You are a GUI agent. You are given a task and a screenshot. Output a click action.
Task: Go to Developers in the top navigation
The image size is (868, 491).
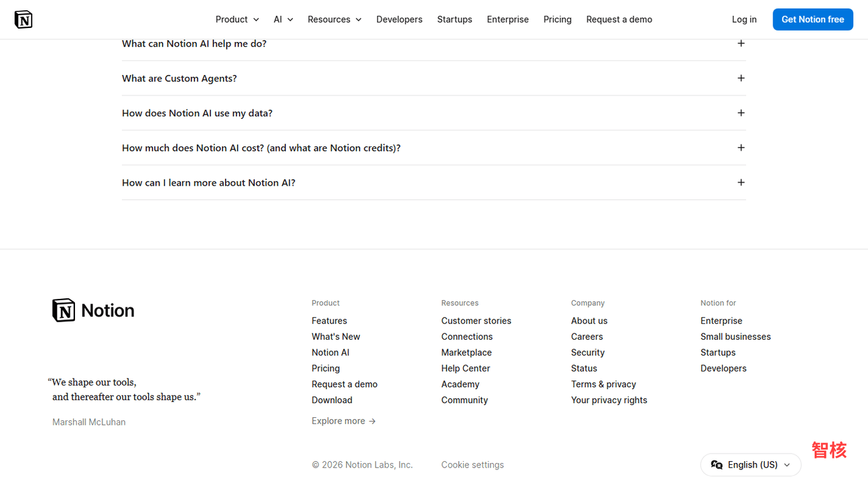point(399,20)
